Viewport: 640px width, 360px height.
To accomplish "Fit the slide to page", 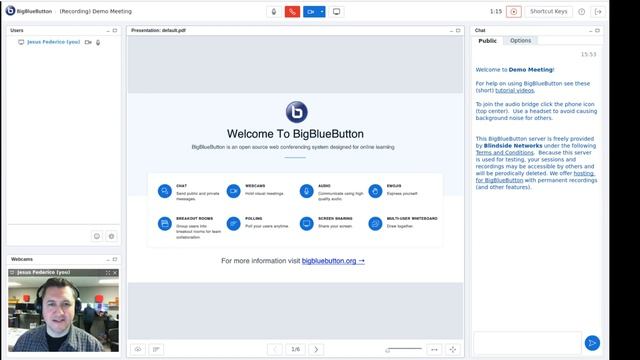I will coord(453,349).
